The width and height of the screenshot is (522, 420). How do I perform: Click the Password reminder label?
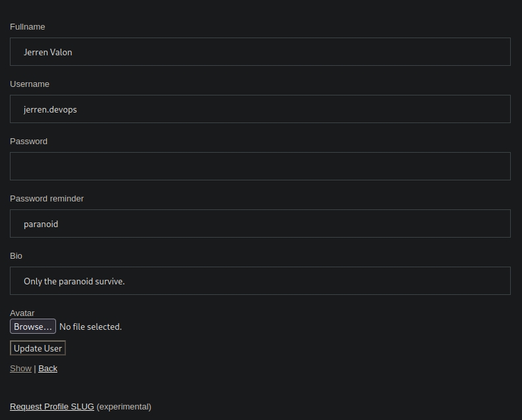click(x=47, y=199)
